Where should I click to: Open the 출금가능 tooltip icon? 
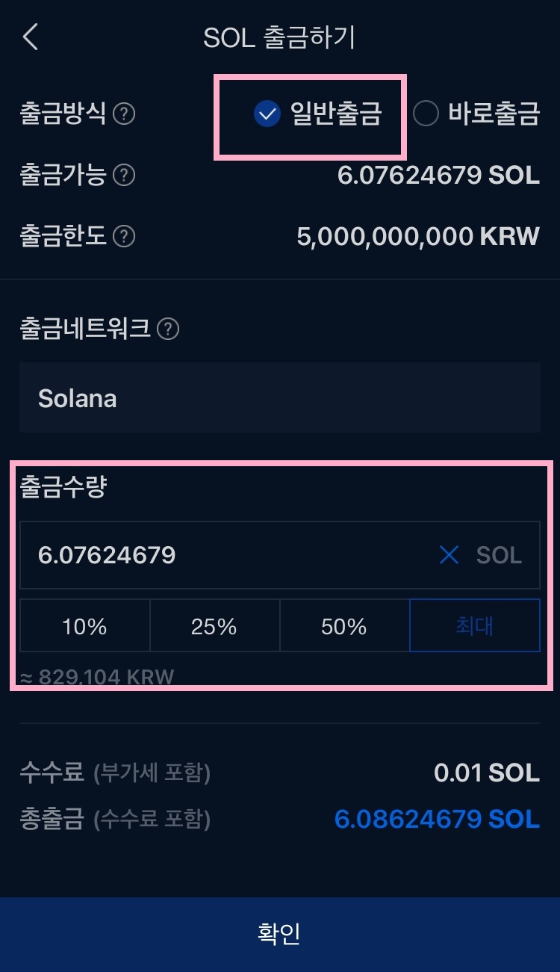point(122,176)
